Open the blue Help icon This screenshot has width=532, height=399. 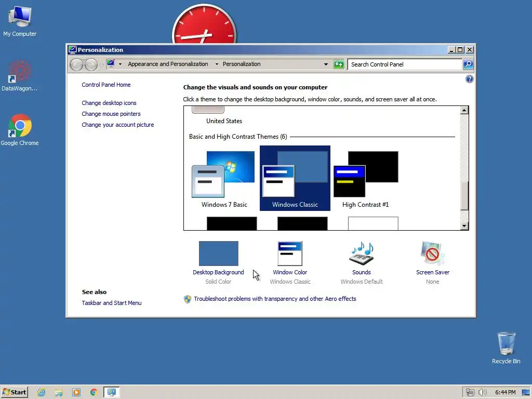469,79
